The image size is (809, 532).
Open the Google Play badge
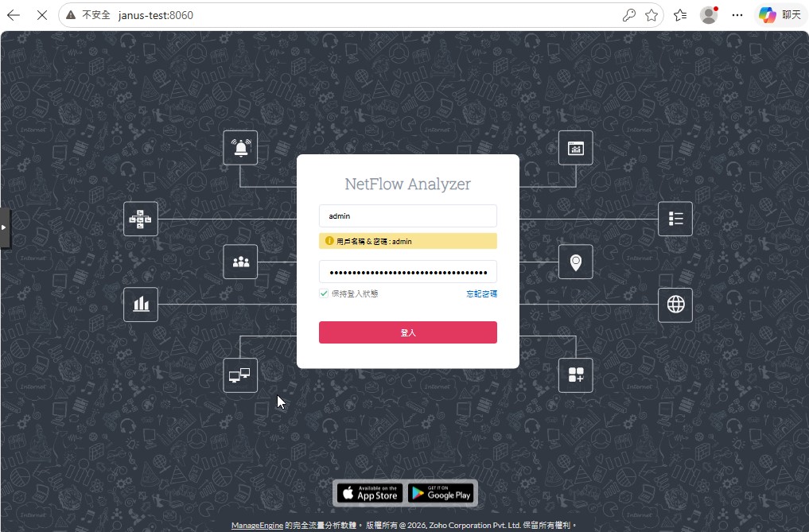coord(441,493)
